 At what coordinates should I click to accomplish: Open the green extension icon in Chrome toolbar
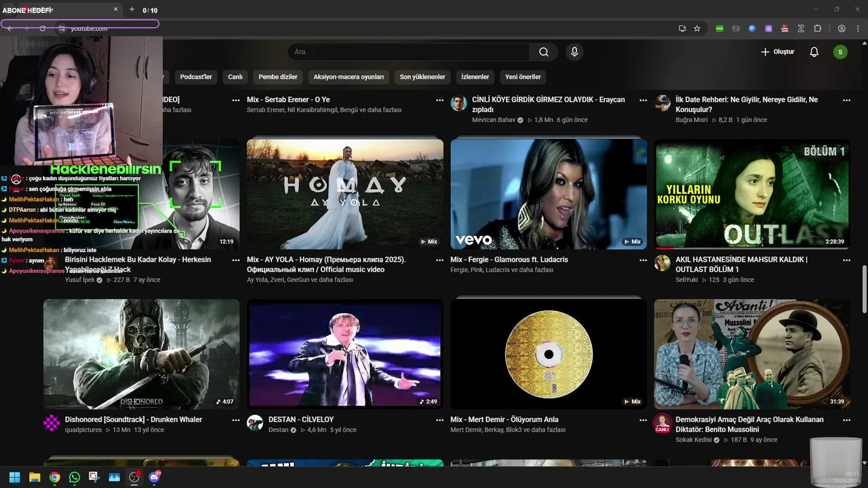click(719, 28)
